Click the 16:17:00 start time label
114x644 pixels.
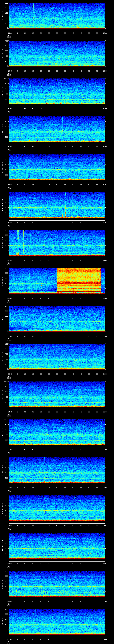(9, 147)
